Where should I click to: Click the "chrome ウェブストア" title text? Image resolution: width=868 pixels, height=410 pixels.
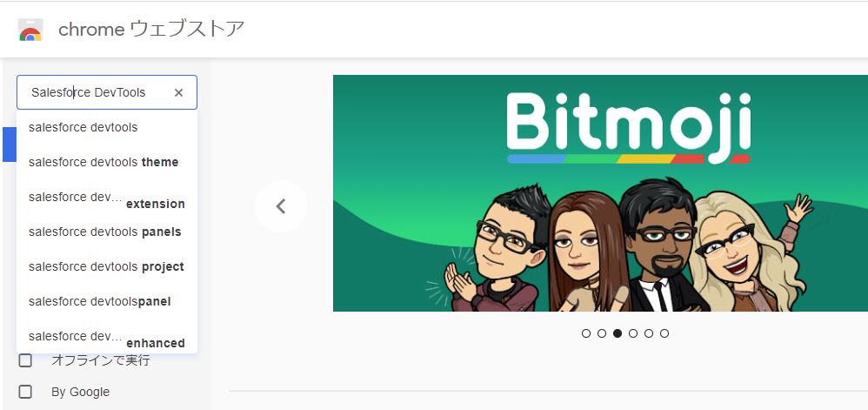[151, 30]
